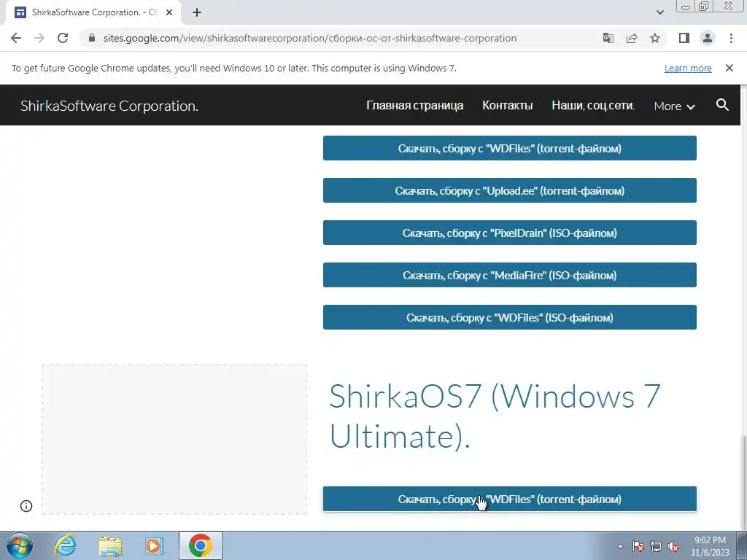Click the address bar URL field

click(x=309, y=38)
